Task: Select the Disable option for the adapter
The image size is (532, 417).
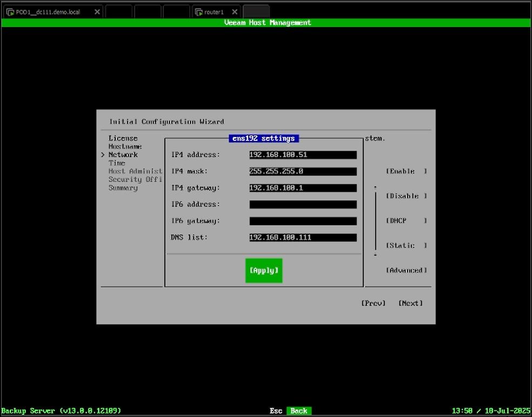Action: [407, 196]
